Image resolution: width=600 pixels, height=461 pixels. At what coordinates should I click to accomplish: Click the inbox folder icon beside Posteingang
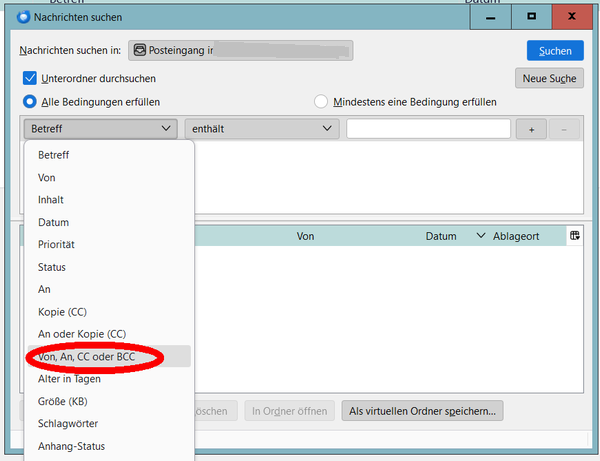[140, 50]
